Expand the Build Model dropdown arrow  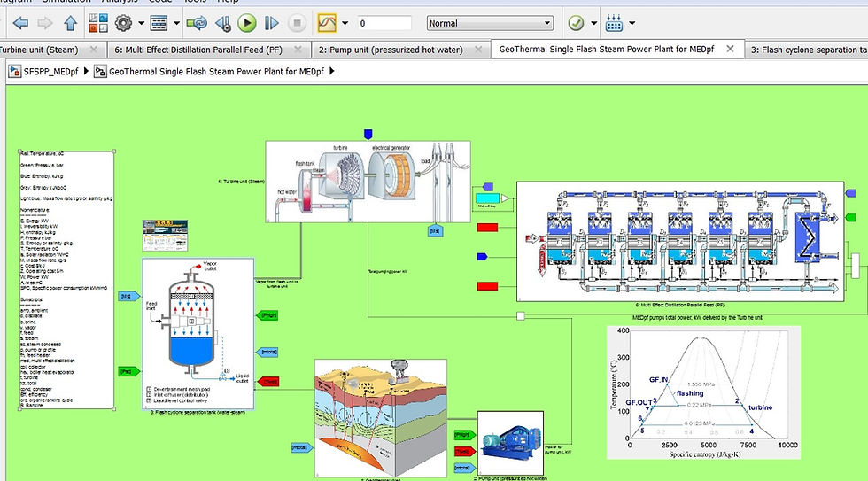tap(632, 23)
